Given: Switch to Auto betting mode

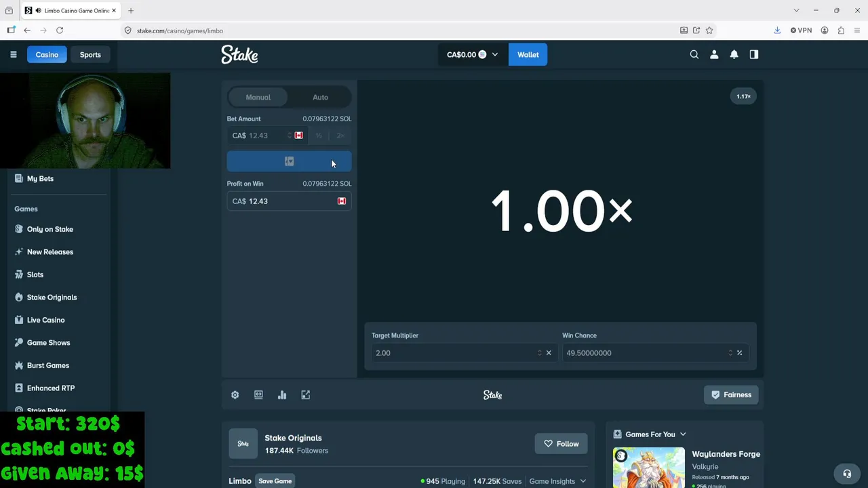Looking at the screenshot, I should [320, 97].
